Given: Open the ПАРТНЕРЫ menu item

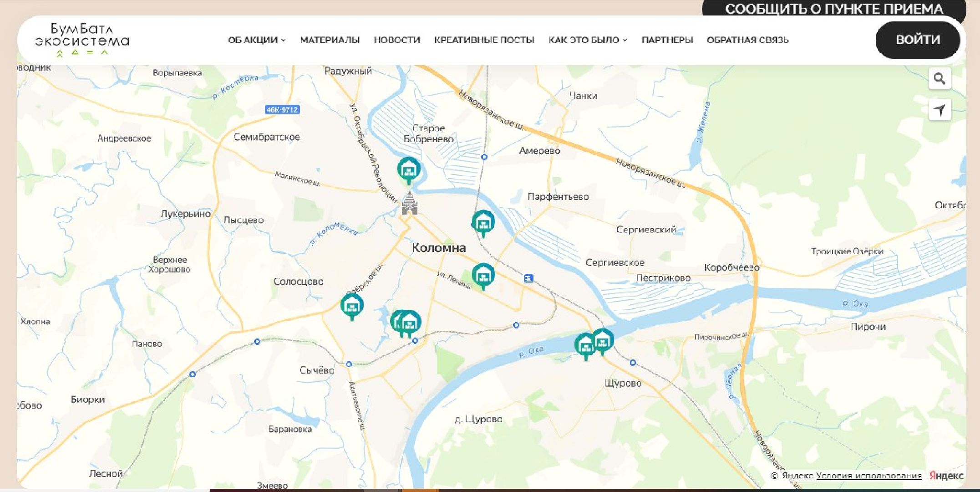Looking at the screenshot, I should [x=667, y=40].
